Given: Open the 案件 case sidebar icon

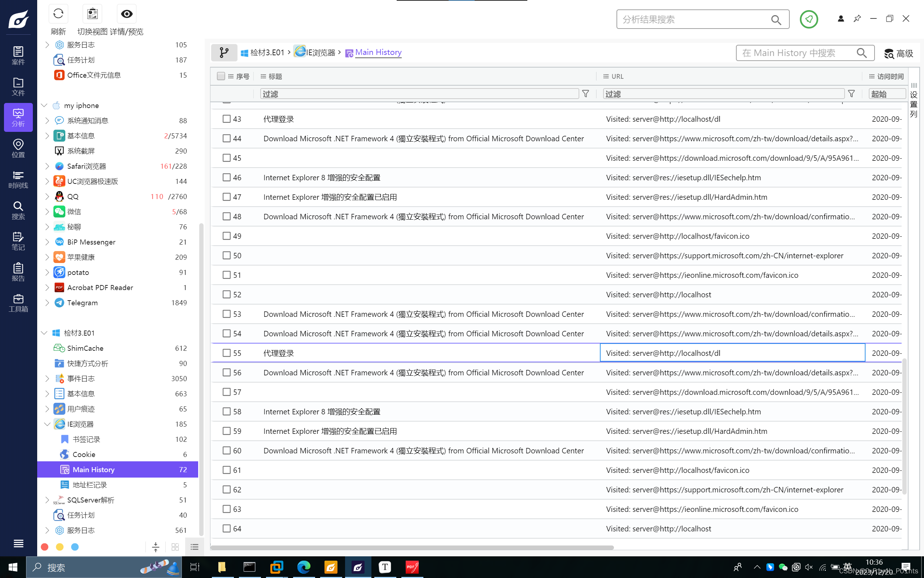Looking at the screenshot, I should [18, 55].
